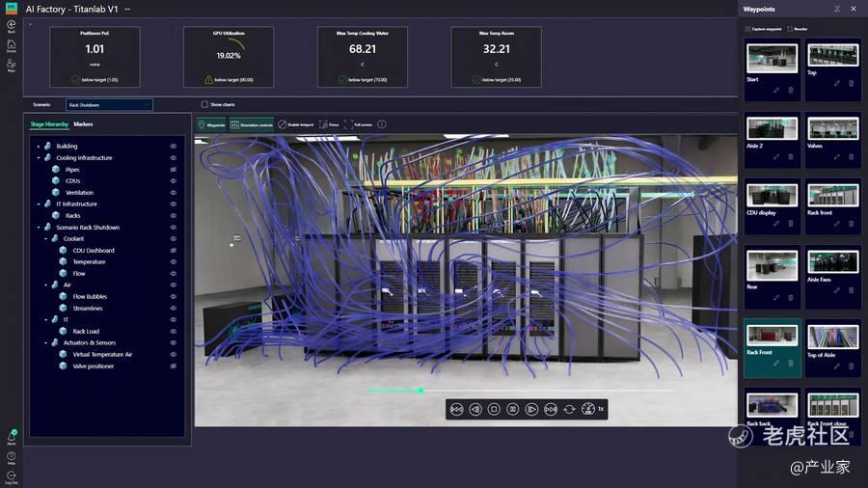Toggle Simulation controls toolbar button
The width and height of the screenshot is (868, 488).
252,124
